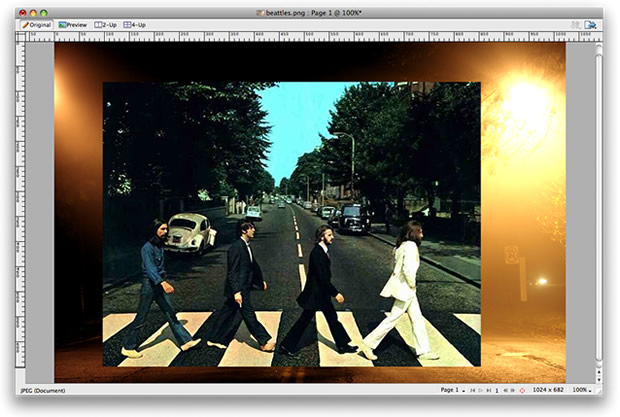Step to the previous frame
This screenshot has width=620, height=417.
pos(505,390)
